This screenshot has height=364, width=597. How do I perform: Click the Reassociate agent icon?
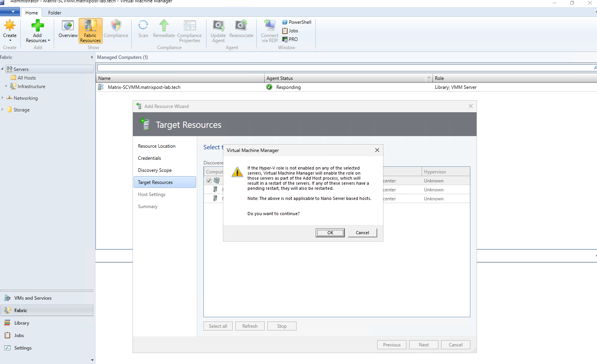[x=241, y=26]
